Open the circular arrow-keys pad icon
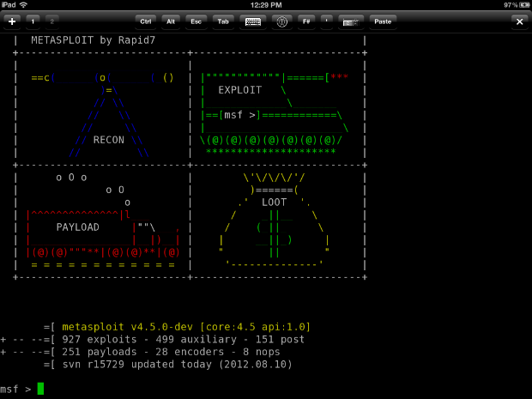This screenshot has width=532, height=399. (280, 21)
